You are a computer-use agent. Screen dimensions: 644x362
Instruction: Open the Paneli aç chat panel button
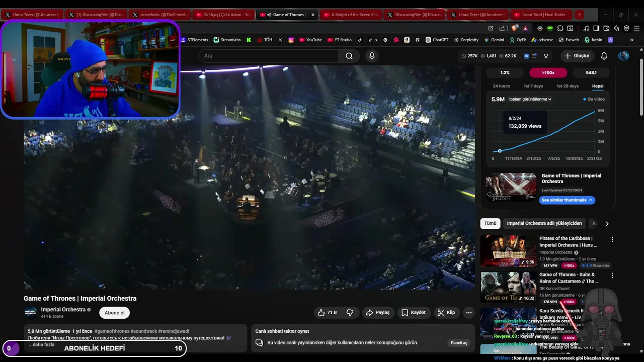click(458, 343)
